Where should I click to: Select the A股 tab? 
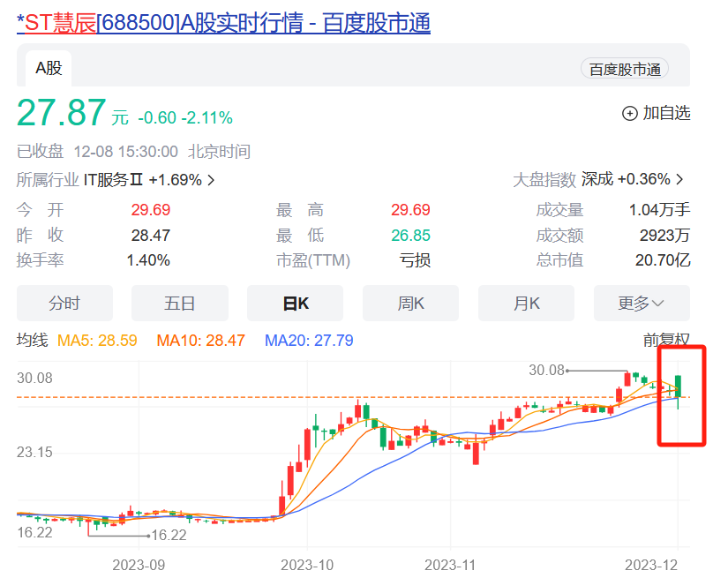[49, 68]
